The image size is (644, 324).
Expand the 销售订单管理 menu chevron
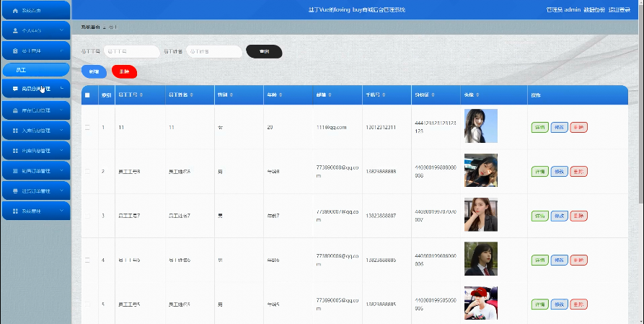coord(61,170)
